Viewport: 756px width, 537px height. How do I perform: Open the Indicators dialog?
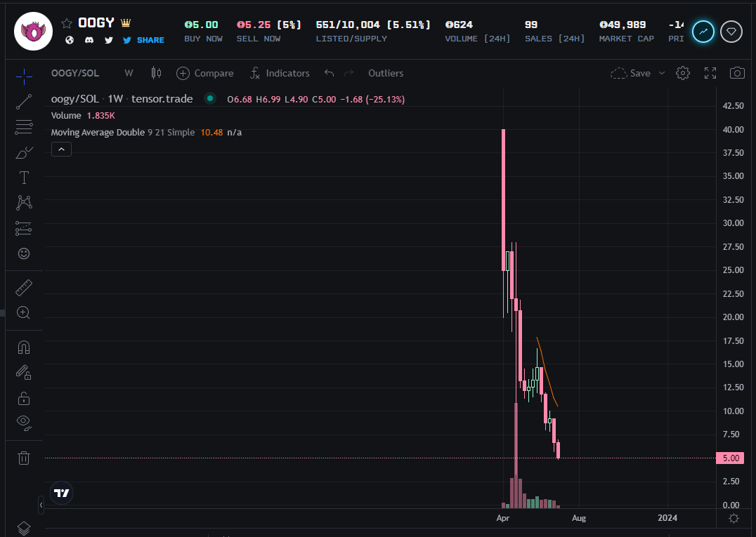pyautogui.click(x=280, y=73)
